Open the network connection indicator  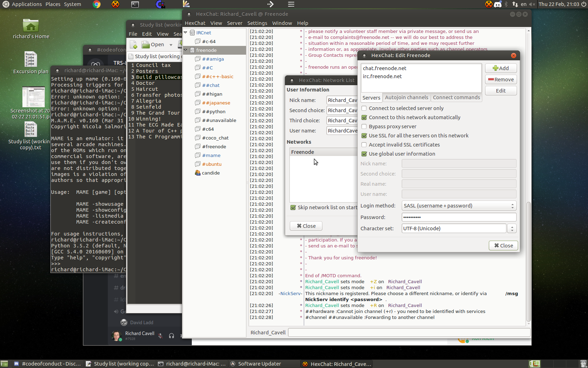[x=515, y=4]
